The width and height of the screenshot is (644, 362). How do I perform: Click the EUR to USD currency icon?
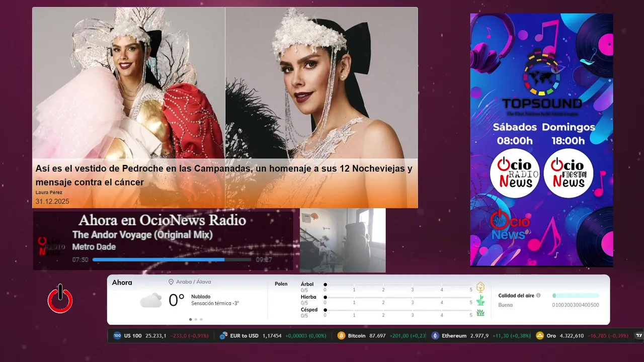(223, 335)
